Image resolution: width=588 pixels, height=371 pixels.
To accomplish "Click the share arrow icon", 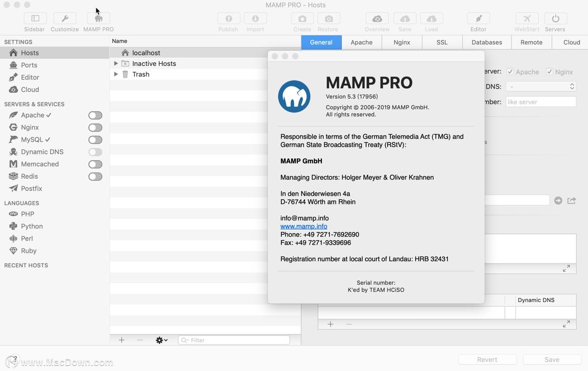I will point(572,201).
